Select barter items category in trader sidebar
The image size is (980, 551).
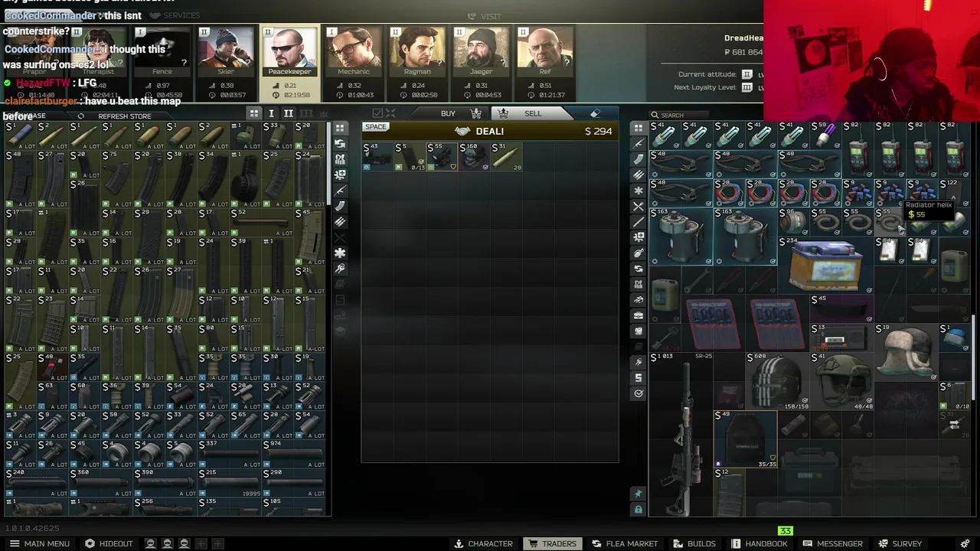[x=340, y=144]
